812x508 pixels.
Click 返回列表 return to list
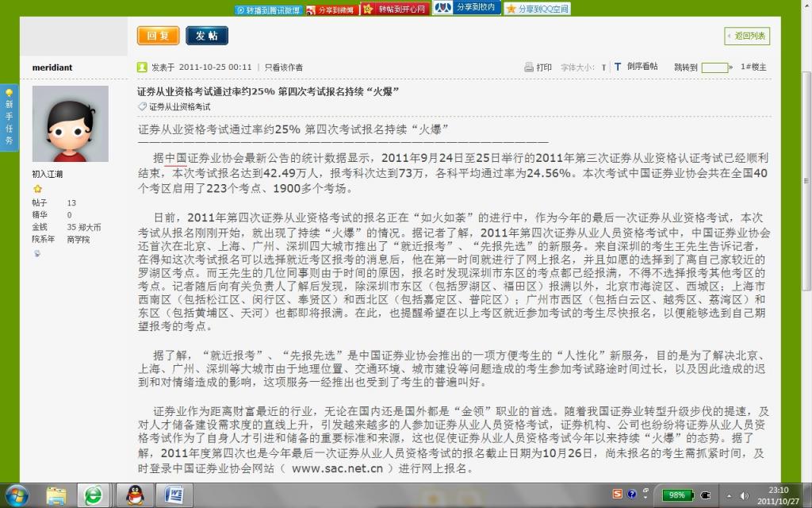[746, 36]
